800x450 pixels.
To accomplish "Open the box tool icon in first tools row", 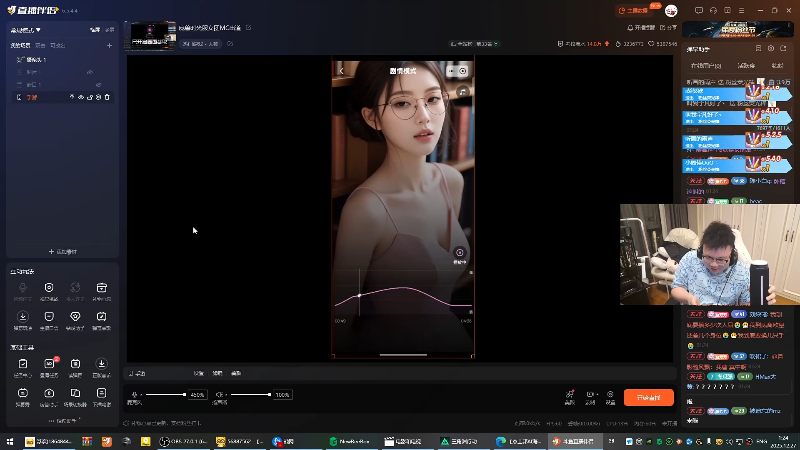I will point(102,288).
